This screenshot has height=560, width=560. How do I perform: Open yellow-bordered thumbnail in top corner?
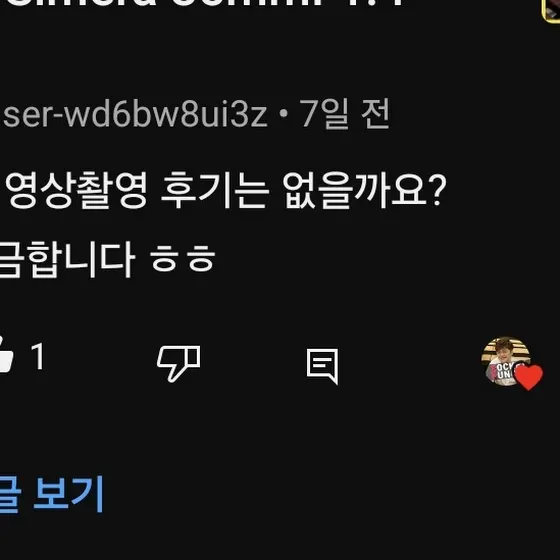pyautogui.click(x=551, y=11)
